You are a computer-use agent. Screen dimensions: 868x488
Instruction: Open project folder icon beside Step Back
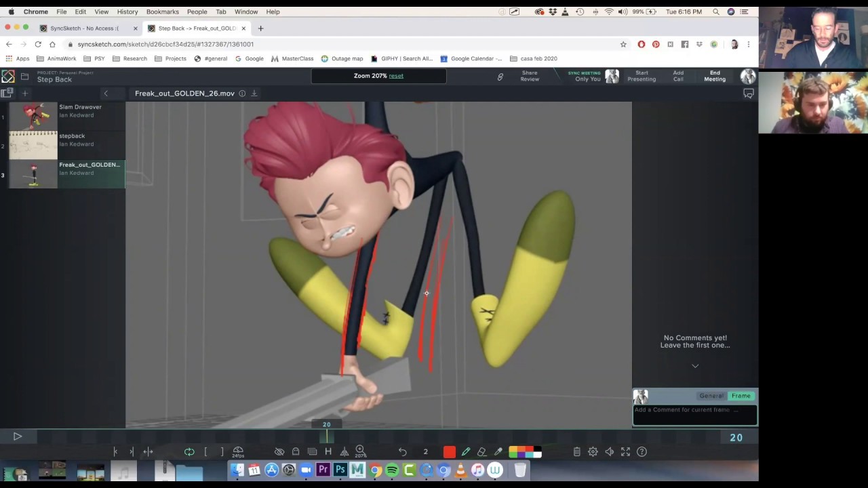[x=24, y=77]
